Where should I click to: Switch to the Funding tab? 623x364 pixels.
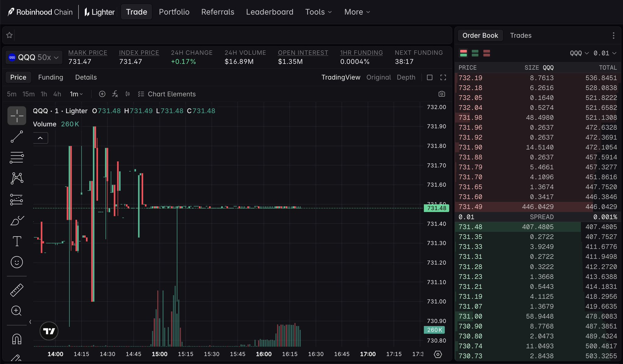coord(50,77)
